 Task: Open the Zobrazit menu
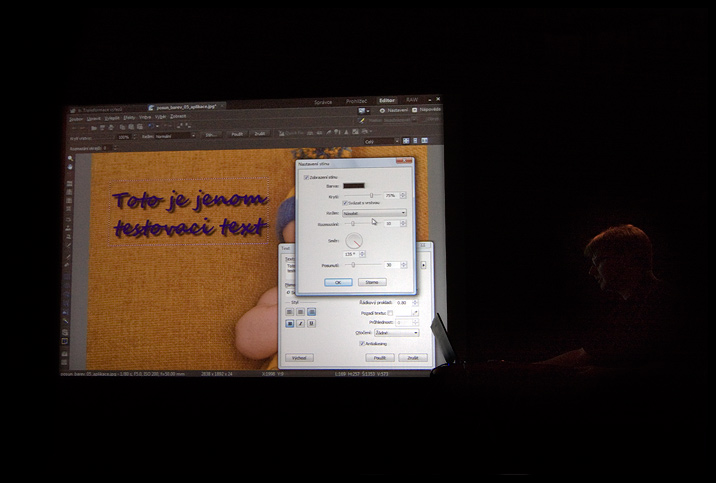point(178,116)
